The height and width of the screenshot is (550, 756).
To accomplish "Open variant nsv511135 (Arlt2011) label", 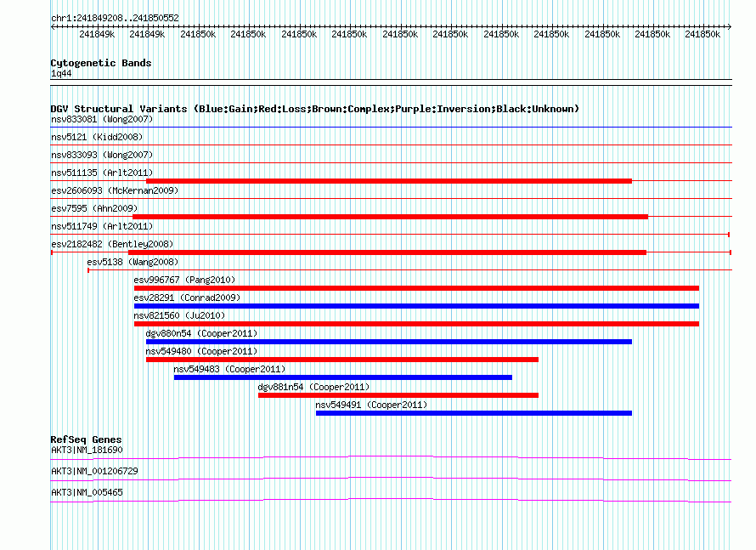I will (x=102, y=173).
